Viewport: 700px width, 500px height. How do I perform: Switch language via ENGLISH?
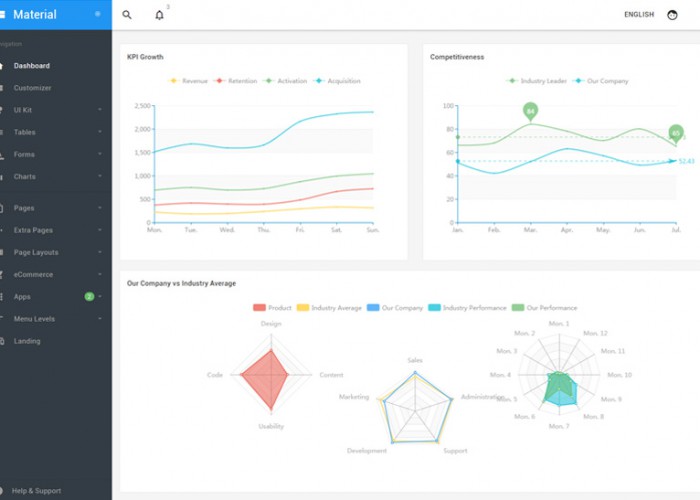(639, 15)
